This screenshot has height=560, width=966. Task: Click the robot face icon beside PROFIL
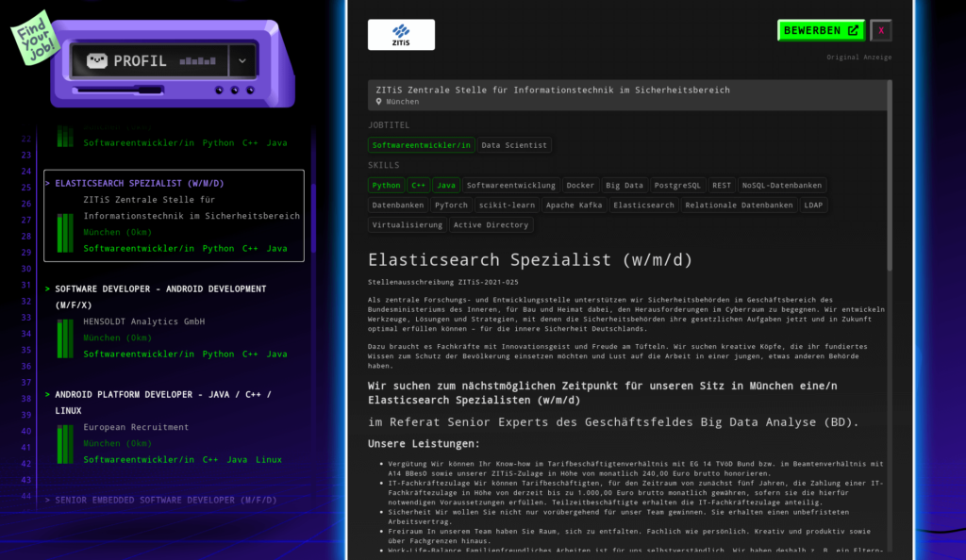(97, 60)
